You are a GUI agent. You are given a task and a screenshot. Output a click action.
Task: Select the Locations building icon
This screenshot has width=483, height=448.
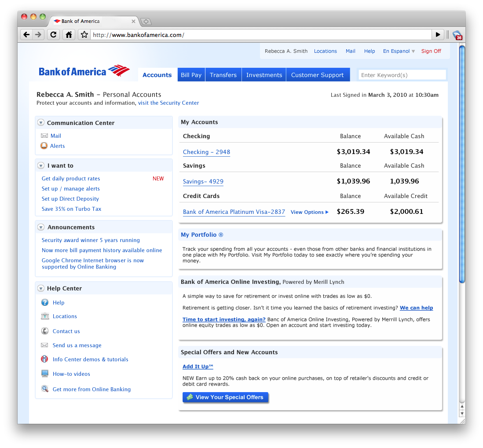pyautogui.click(x=45, y=316)
